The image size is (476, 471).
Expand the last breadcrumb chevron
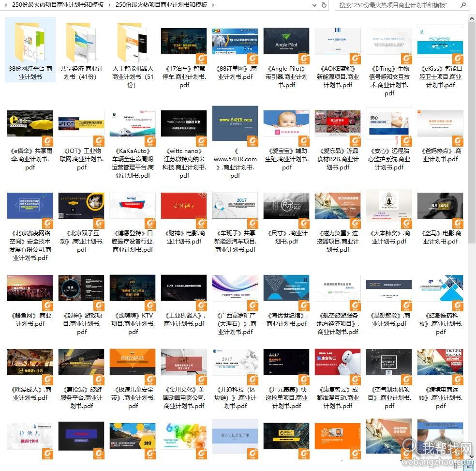click(x=213, y=5)
